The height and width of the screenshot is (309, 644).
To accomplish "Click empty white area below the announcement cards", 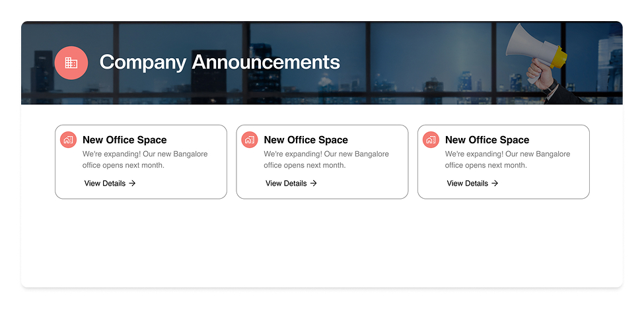I will tap(322, 244).
